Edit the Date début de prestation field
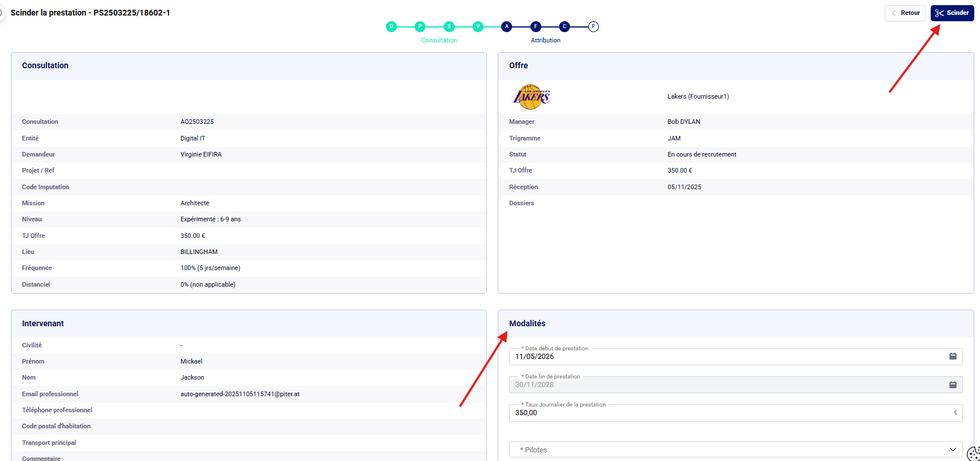Image resolution: width=980 pixels, height=461 pixels. coord(736,356)
